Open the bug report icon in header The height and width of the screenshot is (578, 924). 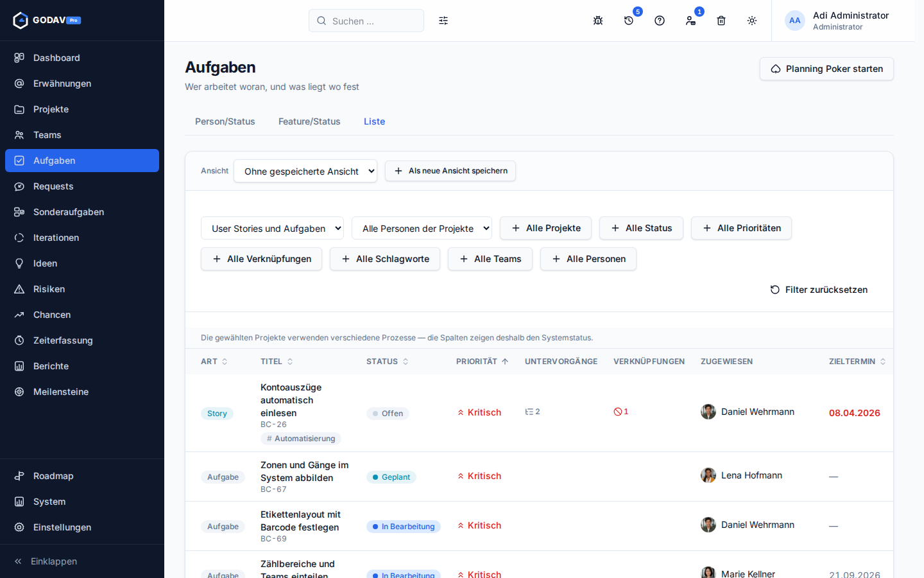tap(598, 21)
